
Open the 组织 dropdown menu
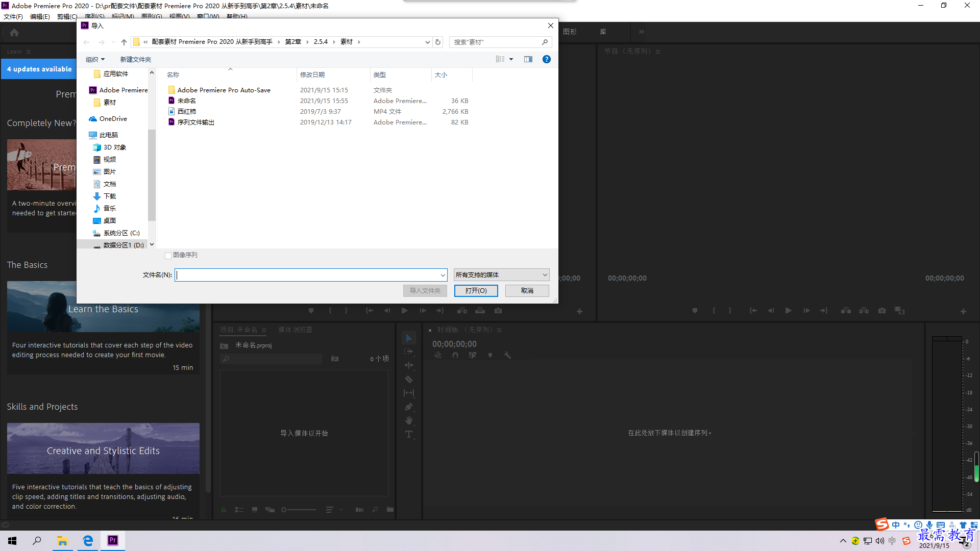point(95,60)
